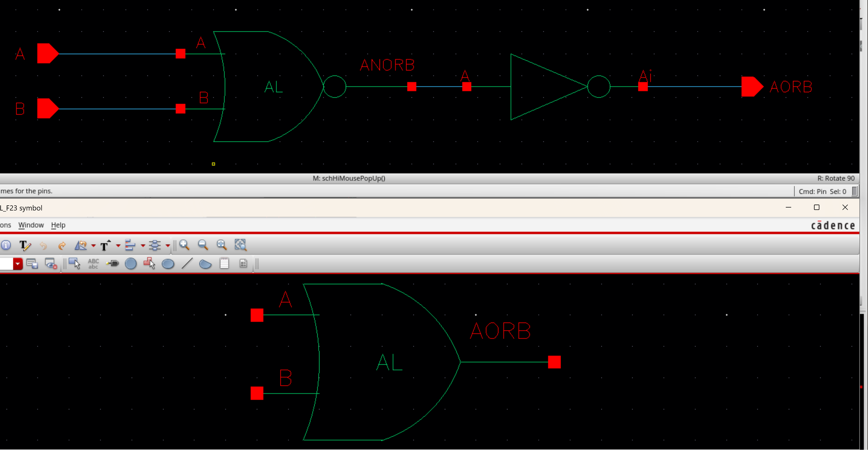This screenshot has height=450, width=868.
Task: Click the Redo arrow icon
Action: coord(62,246)
